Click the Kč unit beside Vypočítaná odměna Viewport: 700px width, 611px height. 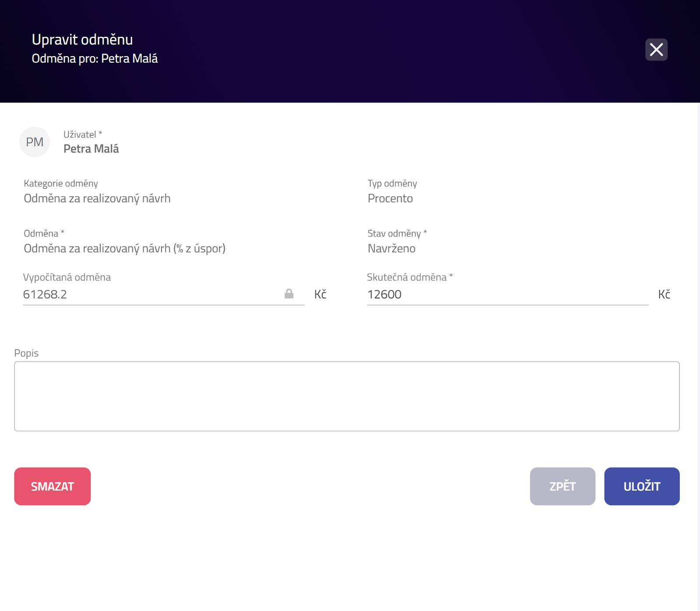(320, 294)
